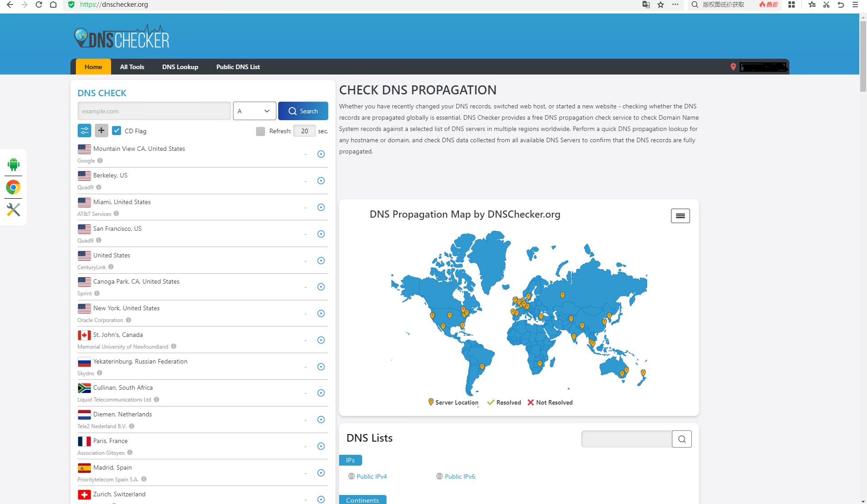This screenshot has height=504, width=867.
Task: Click the Miami row target circle icon
Action: click(321, 207)
